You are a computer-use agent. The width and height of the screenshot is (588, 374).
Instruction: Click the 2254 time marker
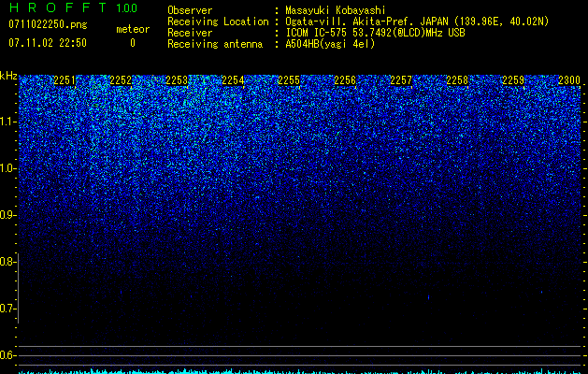233,80
